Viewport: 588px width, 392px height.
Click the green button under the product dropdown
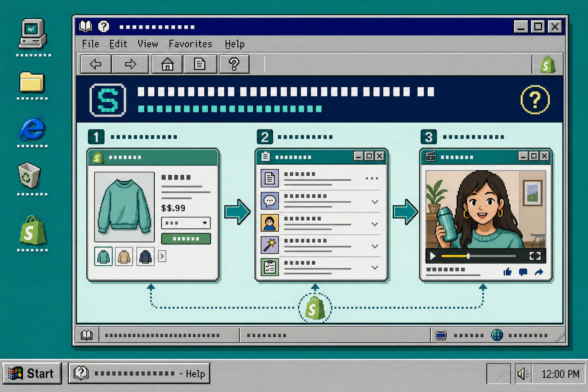[186, 238]
